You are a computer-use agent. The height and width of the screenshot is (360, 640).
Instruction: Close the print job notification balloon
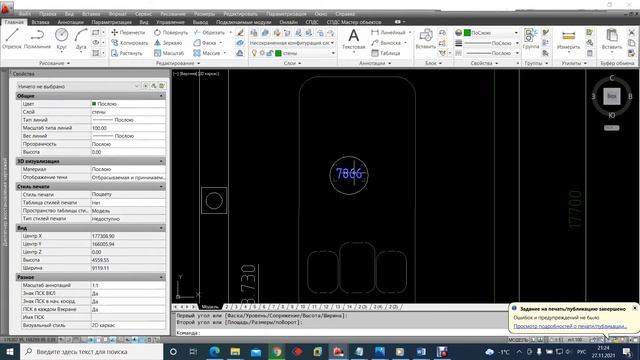[635, 308]
